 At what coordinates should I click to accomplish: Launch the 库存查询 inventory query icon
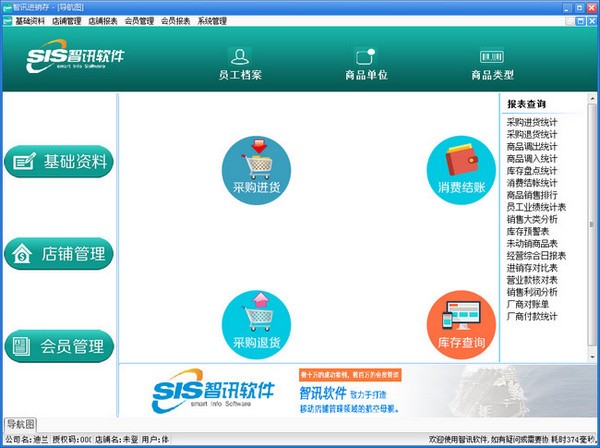461,324
